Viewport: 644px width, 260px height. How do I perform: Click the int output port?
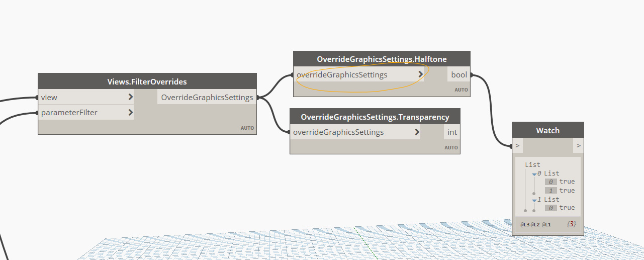[452, 132]
